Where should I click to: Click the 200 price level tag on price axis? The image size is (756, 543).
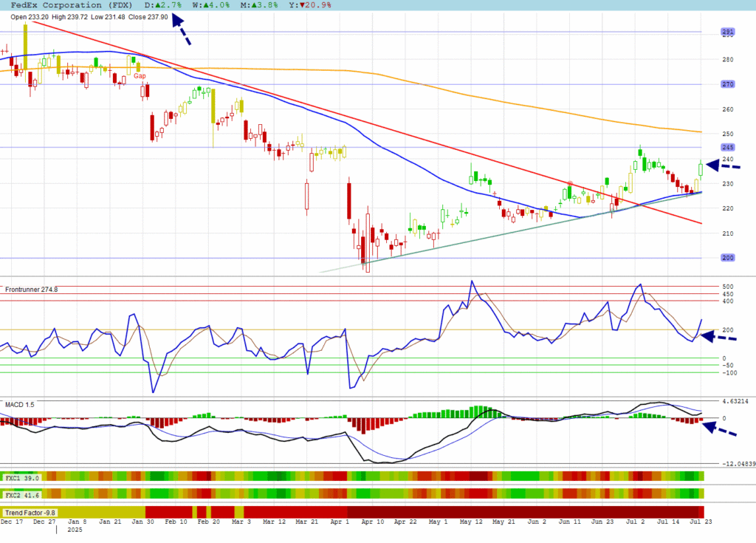[727, 258]
